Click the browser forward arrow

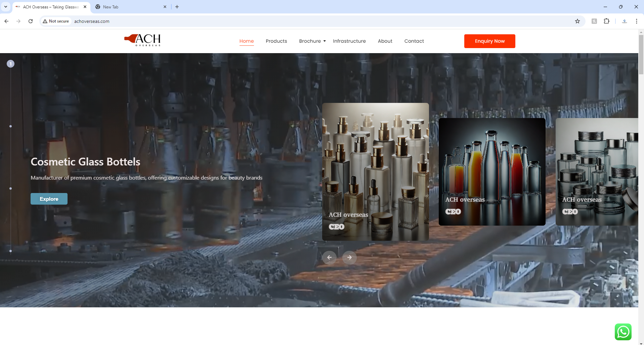(18, 21)
